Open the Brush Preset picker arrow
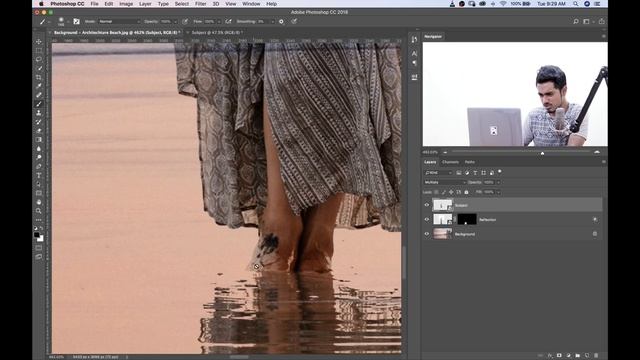This screenshot has height=360, width=640. click(x=68, y=21)
